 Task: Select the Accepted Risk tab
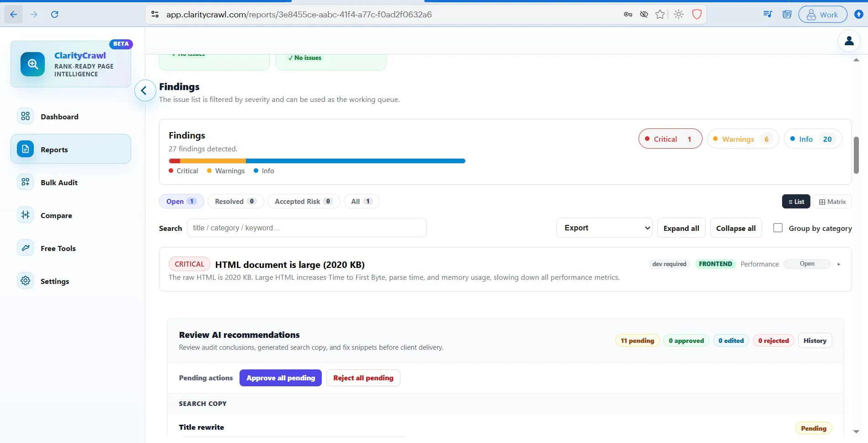click(x=304, y=201)
